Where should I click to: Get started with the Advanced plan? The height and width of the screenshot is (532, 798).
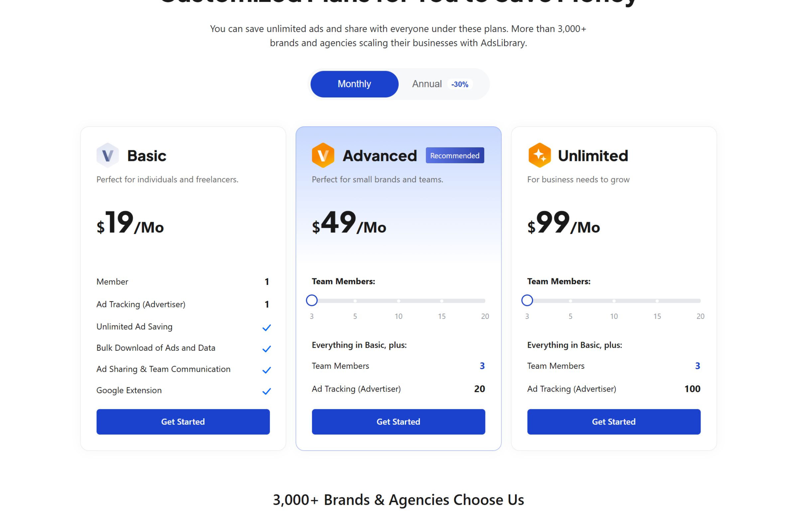(x=398, y=422)
